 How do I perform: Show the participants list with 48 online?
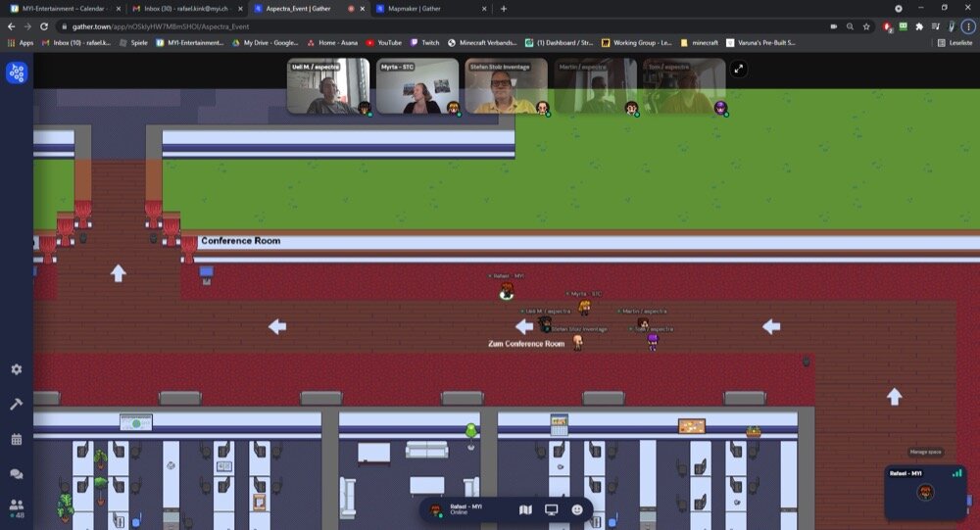point(17,507)
